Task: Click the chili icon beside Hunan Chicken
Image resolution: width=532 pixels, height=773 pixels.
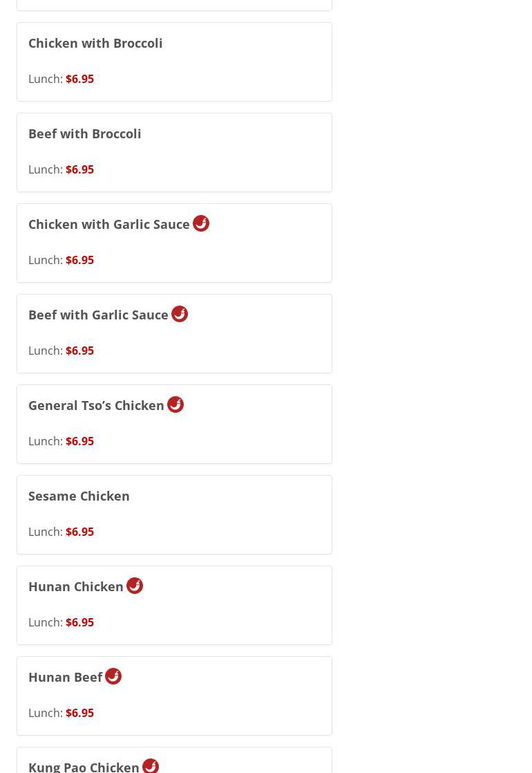Action: click(135, 586)
